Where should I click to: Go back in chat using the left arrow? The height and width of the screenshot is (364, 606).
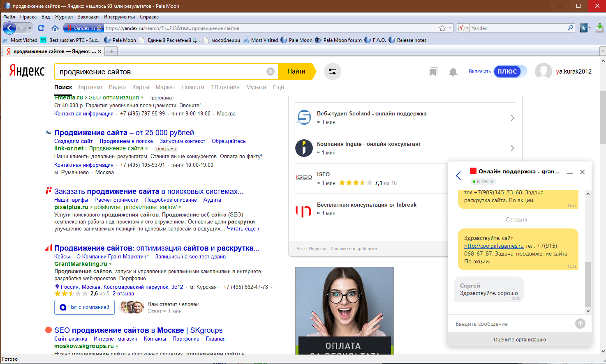tap(458, 175)
